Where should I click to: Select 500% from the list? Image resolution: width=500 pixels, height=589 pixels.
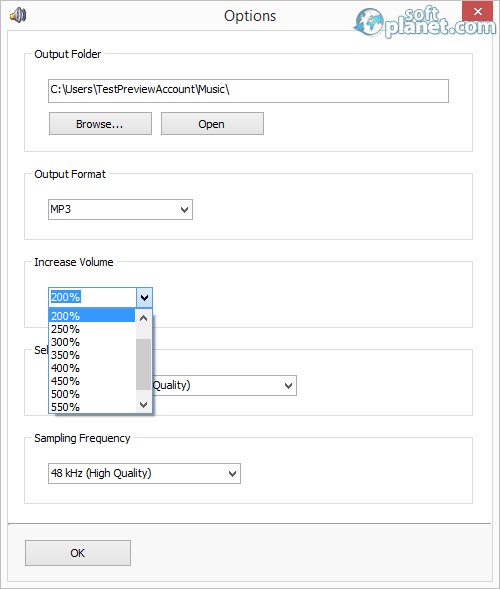point(92,394)
